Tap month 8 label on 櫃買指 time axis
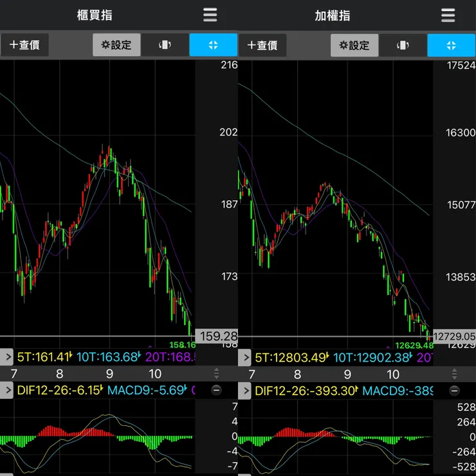The height and width of the screenshot is (476, 476). coord(59,374)
